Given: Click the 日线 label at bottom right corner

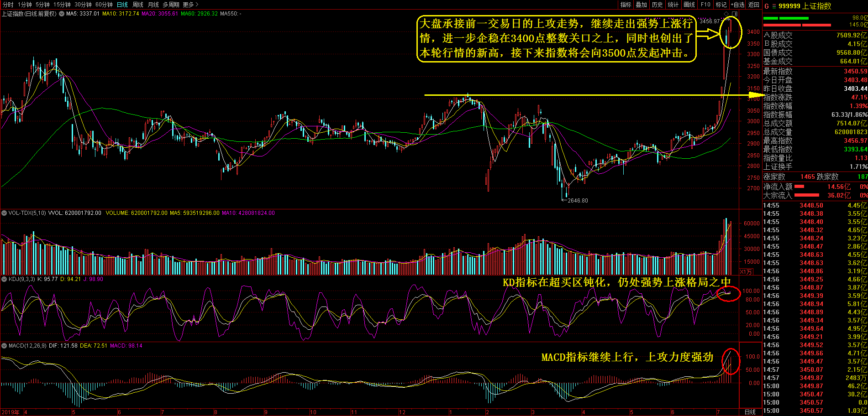Looking at the screenshot, I should 750,412.
